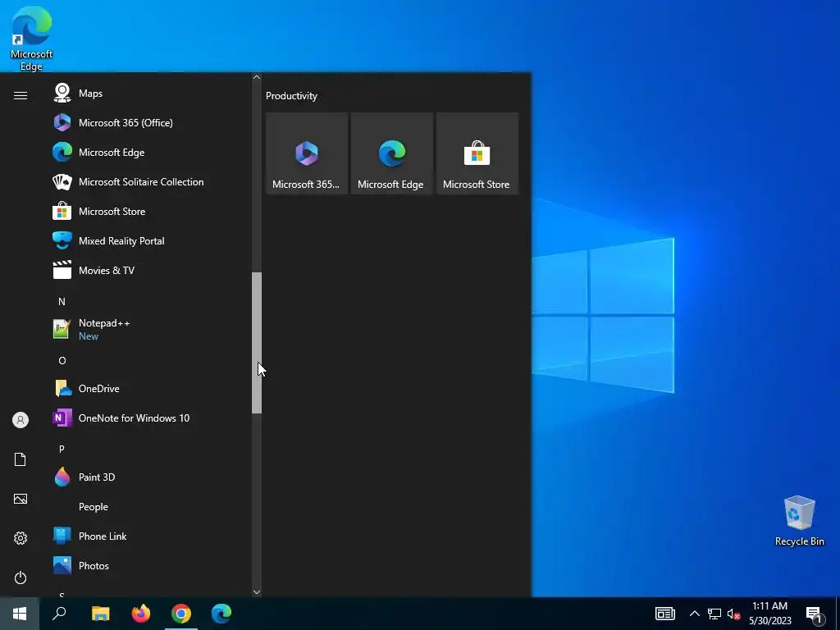Open Settings gear in Start sidebar
Viewport: 840px width, 630px height.
(x=21, y=538)
